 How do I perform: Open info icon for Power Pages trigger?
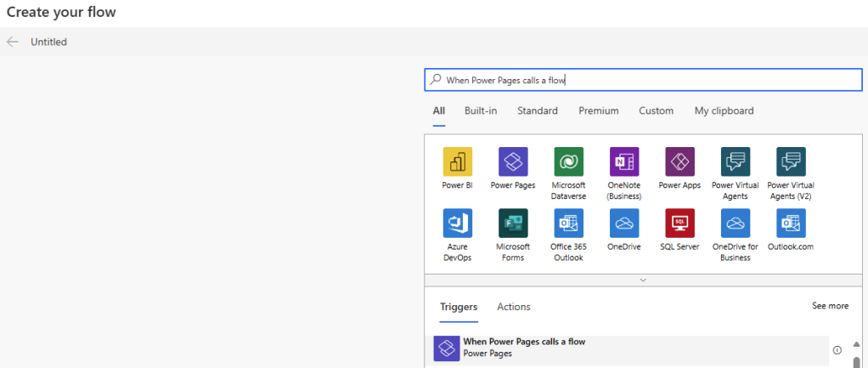(837, 349)
